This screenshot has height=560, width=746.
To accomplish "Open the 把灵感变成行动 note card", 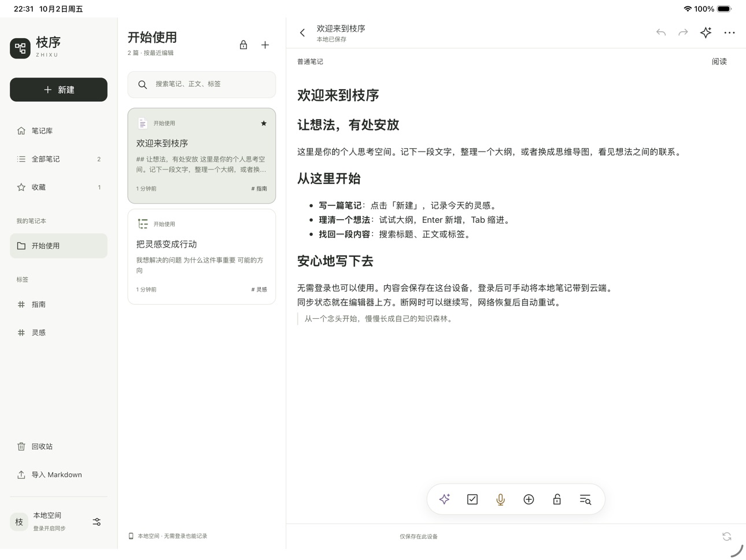I will 202,257.
